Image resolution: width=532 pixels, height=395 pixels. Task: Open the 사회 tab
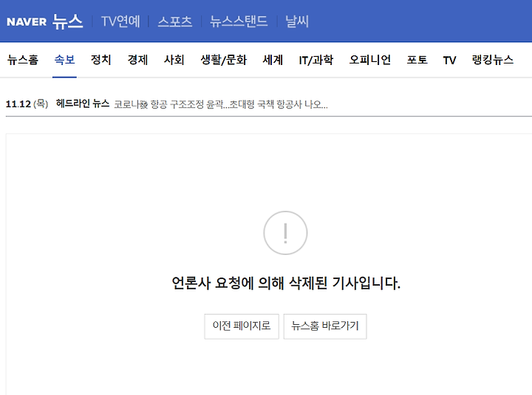coord(174,60)
